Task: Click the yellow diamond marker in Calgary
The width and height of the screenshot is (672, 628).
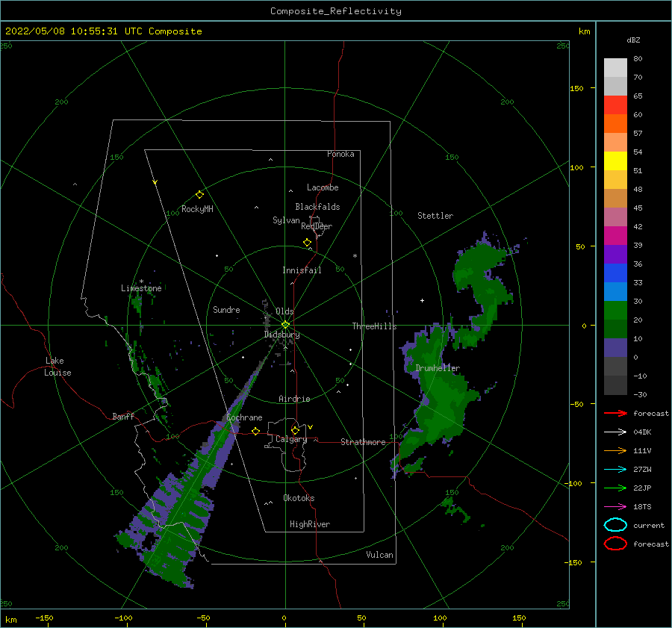Action: [295, 430]
